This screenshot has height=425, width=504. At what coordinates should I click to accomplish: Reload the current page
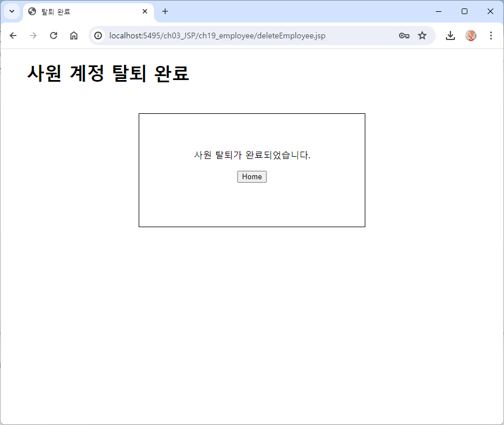pos(54,36)
